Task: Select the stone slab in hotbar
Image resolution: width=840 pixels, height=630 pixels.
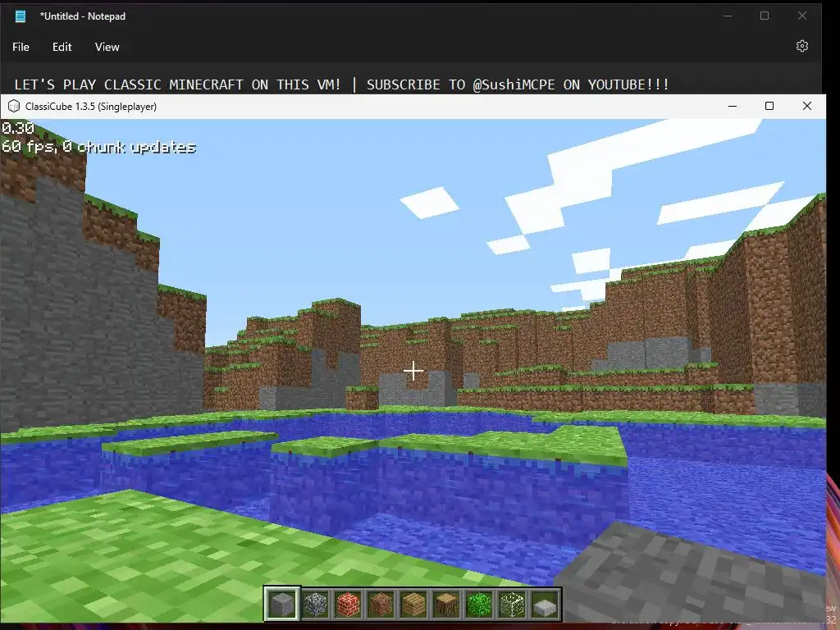Action: pyautogui.click(x=545, y=605)
